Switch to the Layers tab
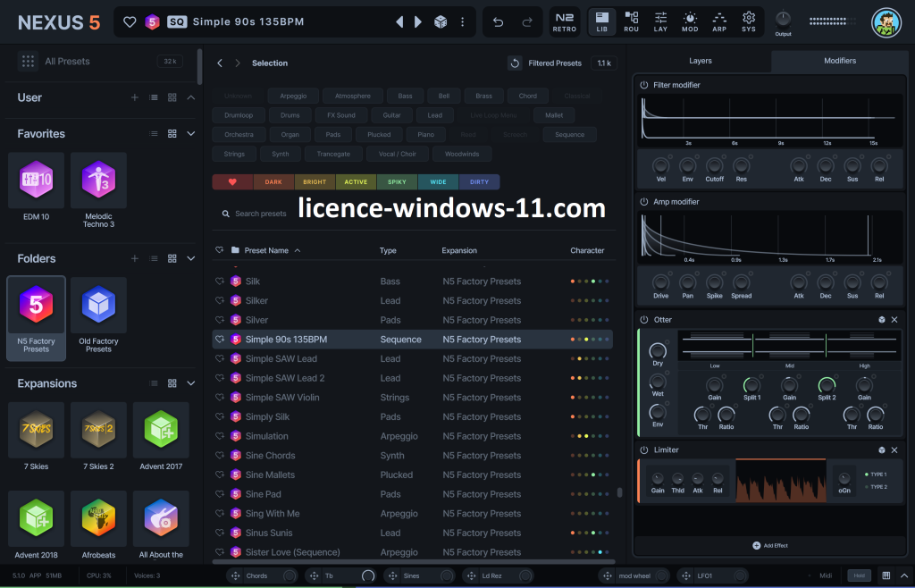The image size is (915, 588). [x=700, y=61]
